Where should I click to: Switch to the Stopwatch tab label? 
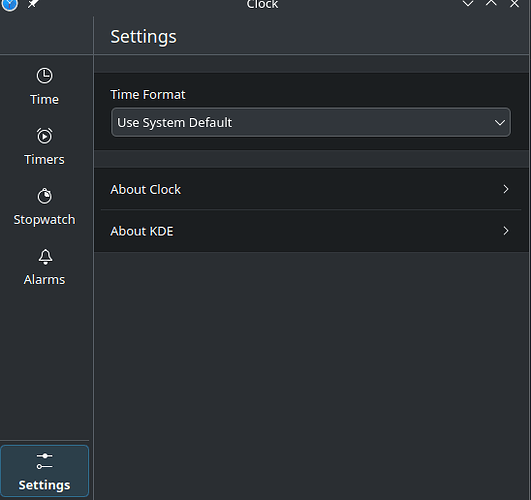tap(44, 220)
